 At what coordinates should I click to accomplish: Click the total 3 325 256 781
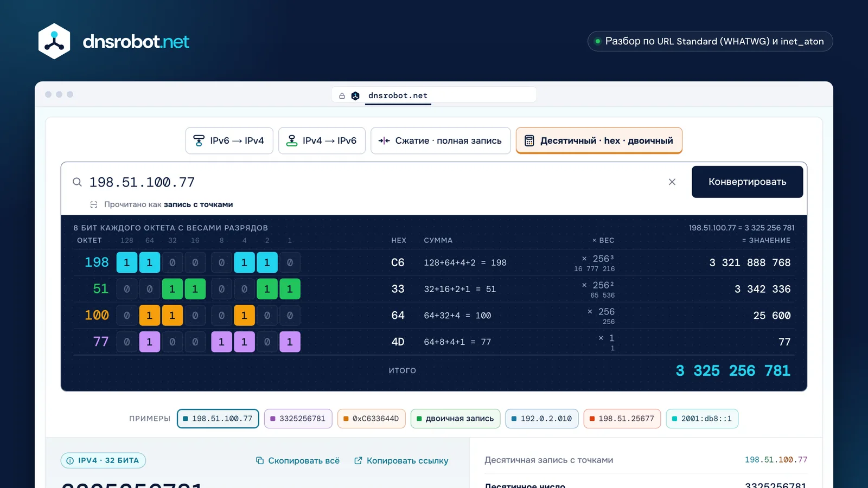(733, 371)
